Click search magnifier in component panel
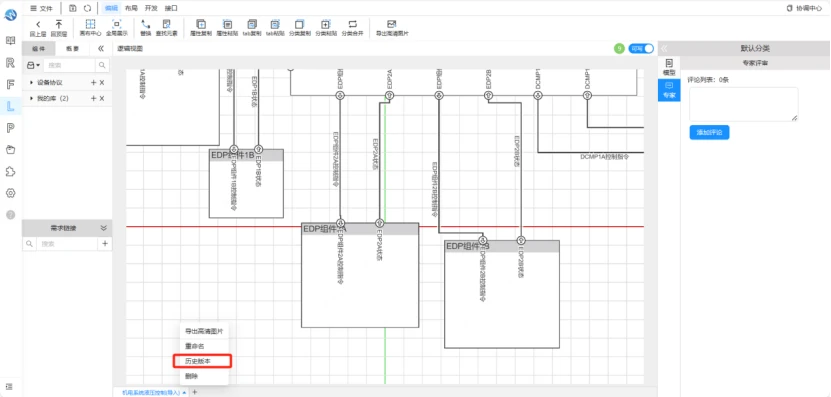The height and width of the screenshot is (397, 831). (x=102, y=65)
